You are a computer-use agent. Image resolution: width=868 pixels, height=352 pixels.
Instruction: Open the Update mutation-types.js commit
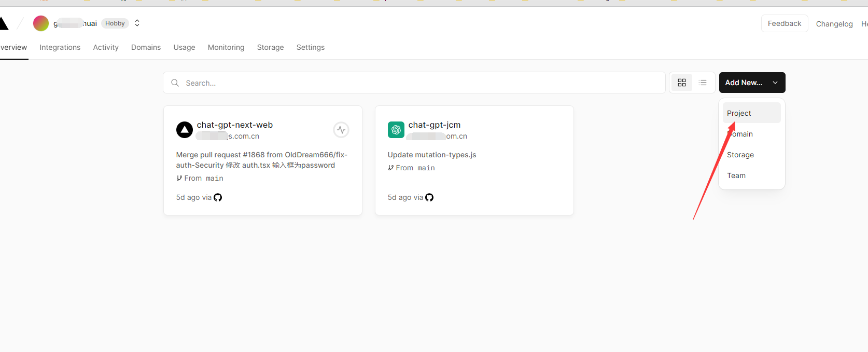[432, 155]
